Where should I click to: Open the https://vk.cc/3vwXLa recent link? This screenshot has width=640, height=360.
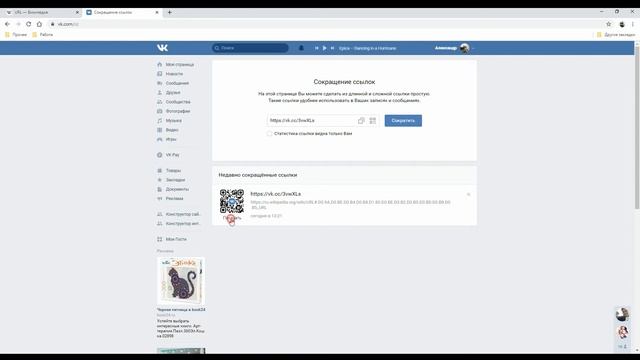276,194
